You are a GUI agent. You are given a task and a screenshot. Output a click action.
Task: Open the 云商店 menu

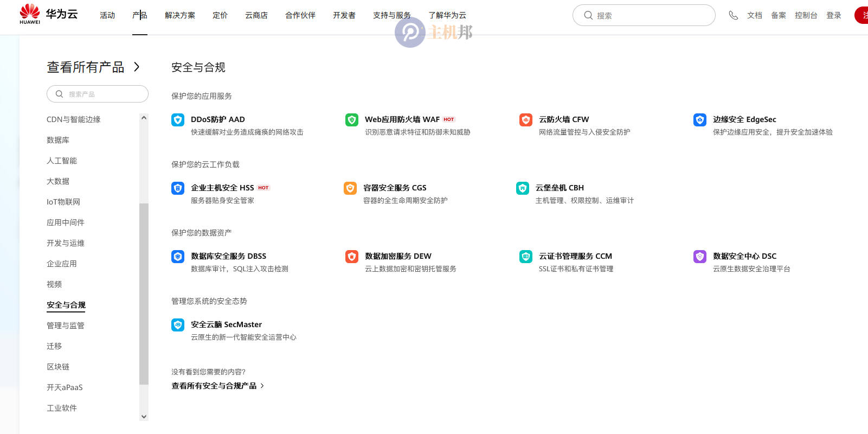coord(256,15)
